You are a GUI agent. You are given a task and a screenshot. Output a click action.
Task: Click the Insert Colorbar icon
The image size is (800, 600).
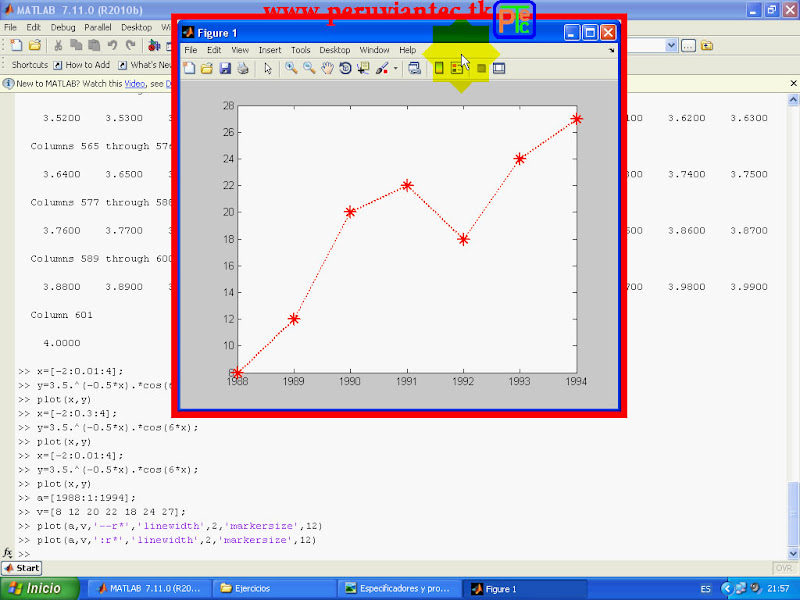tap(439, 68)
